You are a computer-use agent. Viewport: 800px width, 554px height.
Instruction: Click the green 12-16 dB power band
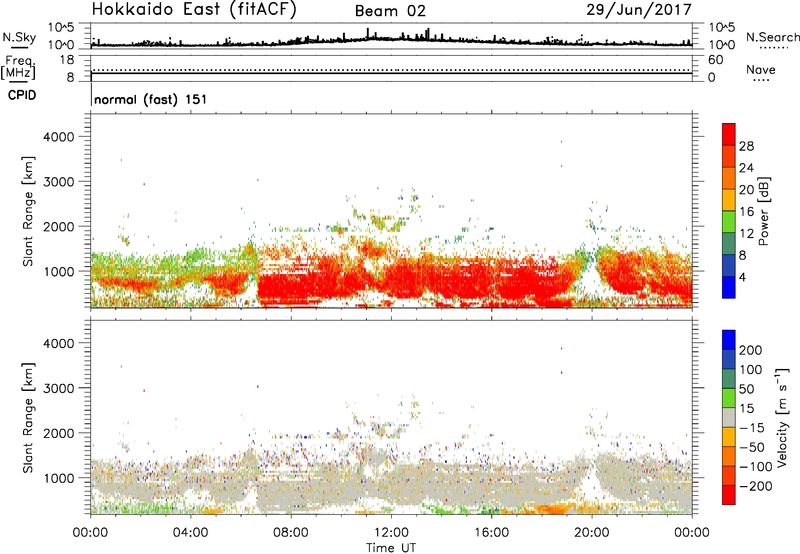[x=729, y=221]
